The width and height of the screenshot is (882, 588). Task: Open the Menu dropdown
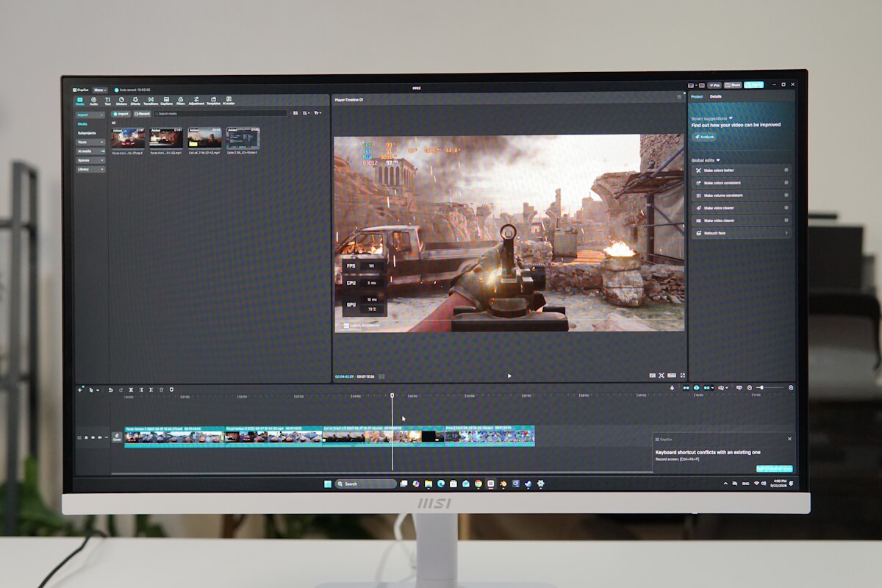[100, 90]
